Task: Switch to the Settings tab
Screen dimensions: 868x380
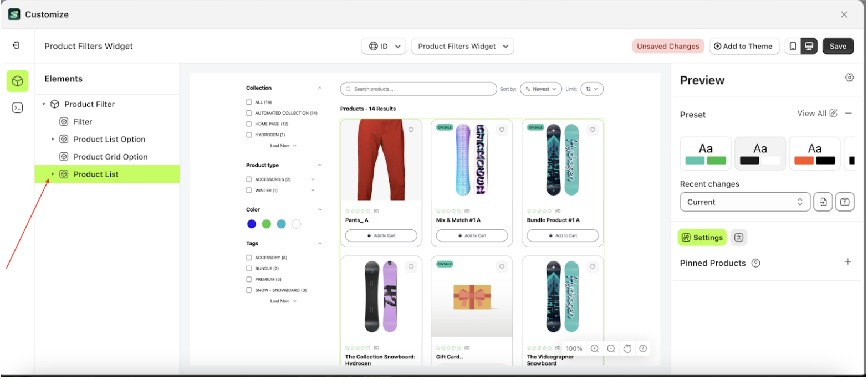Action: tap(702, 238)
